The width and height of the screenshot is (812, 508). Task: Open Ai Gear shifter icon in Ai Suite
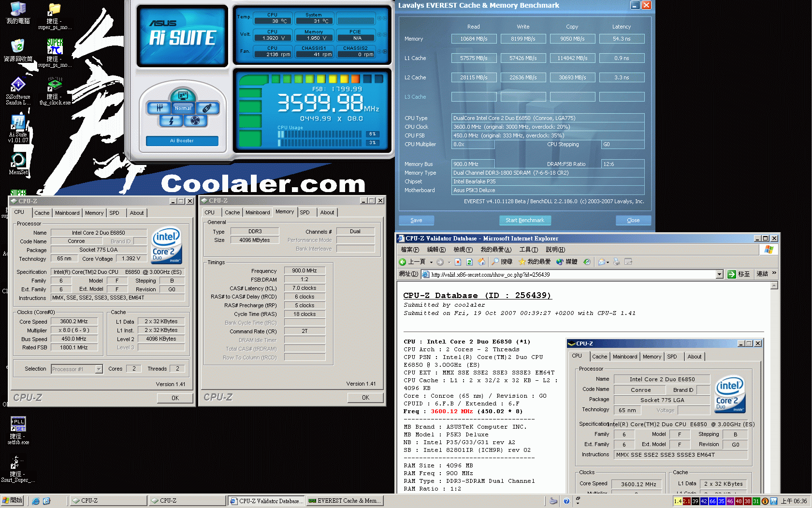159,108
